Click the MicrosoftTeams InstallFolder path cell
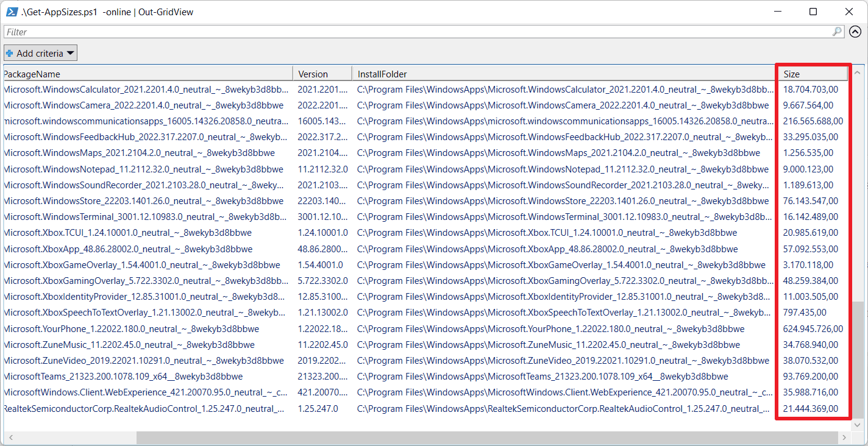Screen dimensions: 868x446 [x=542, y=377]
